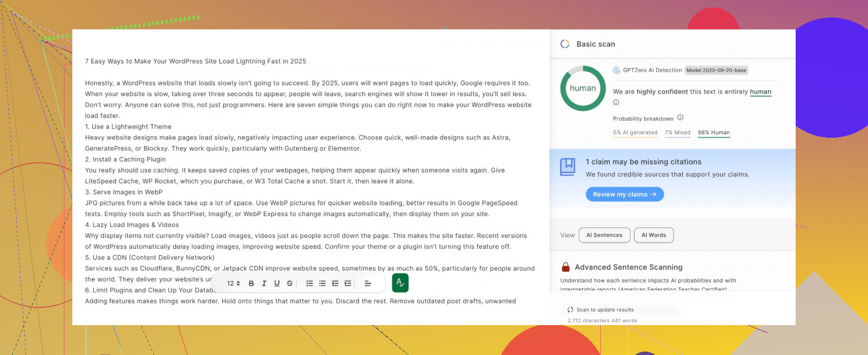
Task: Click the green spell check icon
Action: click(400, 283)
